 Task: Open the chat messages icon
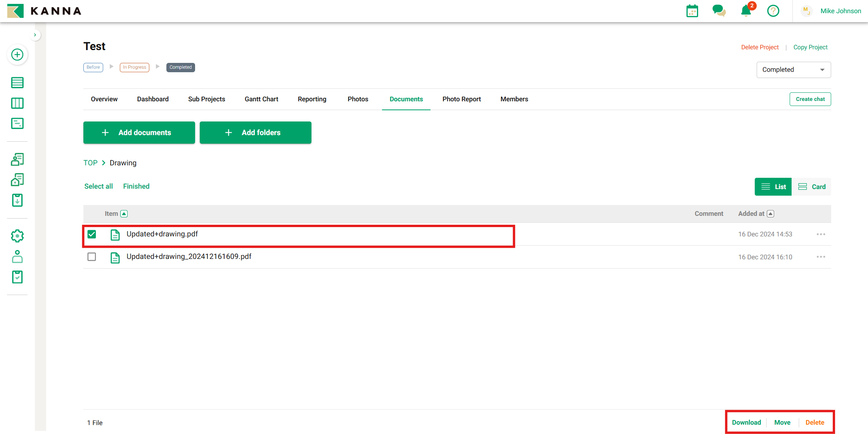pyautogui.click(x=719, y=11)
